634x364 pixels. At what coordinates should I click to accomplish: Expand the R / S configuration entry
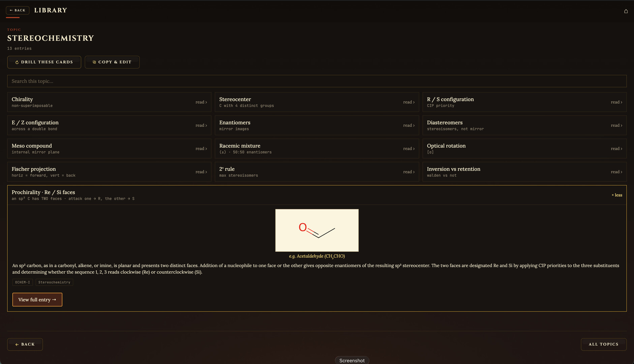(524, 102)
